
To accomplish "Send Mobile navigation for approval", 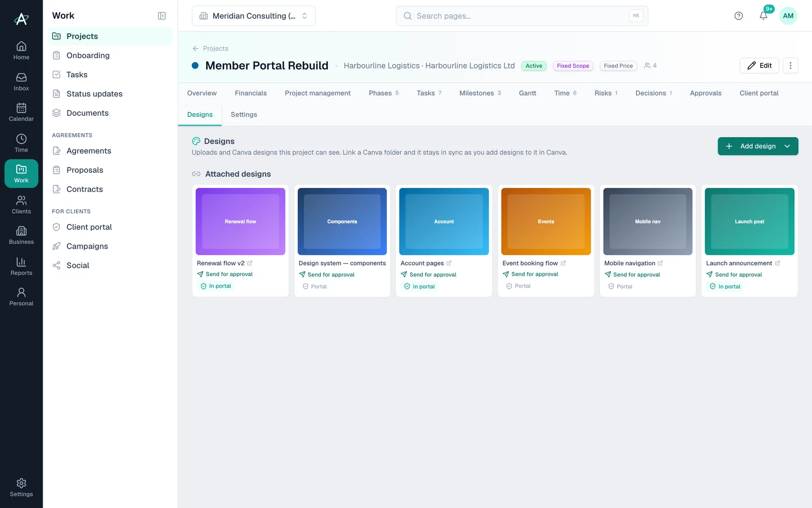I will 632,275.
